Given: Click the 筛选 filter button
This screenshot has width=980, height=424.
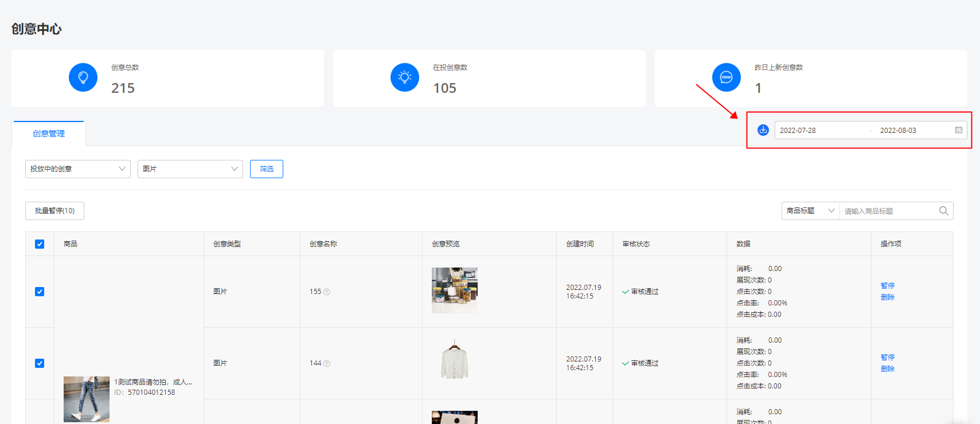Looking at the screenshot, I should [x=267, y=169].
